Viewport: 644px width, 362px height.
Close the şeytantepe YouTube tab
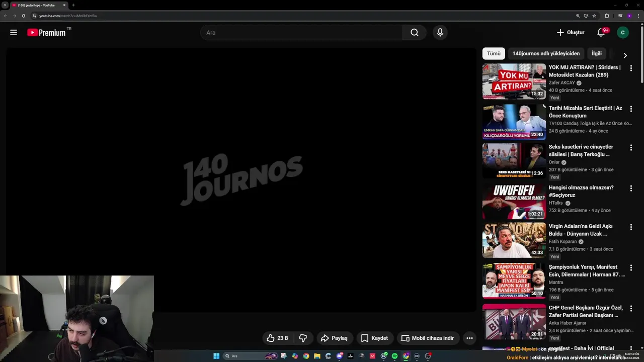pos(64,5)
